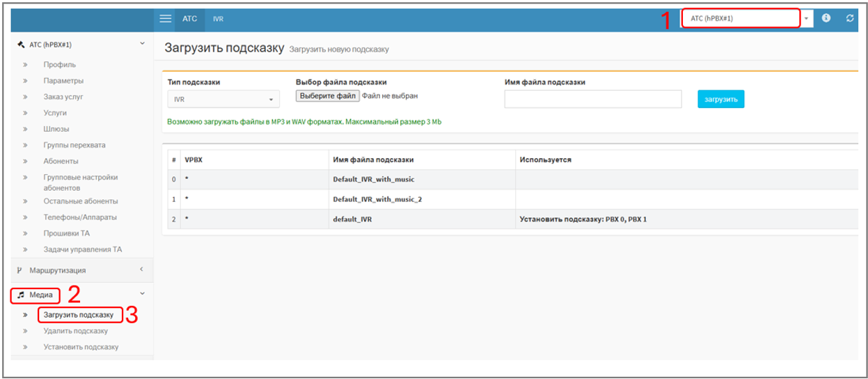Click the Маршрутизация branch icon
Image resolution: width=868 pixels, height=379 pixels.
19,270
